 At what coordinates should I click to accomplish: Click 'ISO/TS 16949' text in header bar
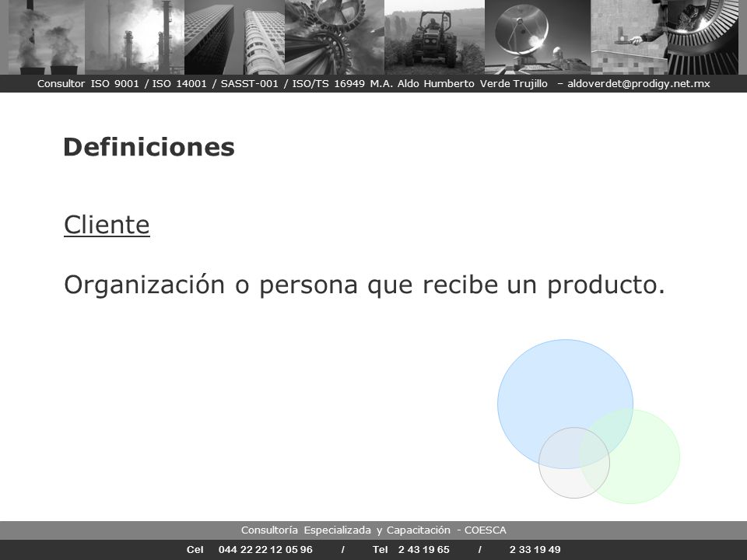[328, 84]
